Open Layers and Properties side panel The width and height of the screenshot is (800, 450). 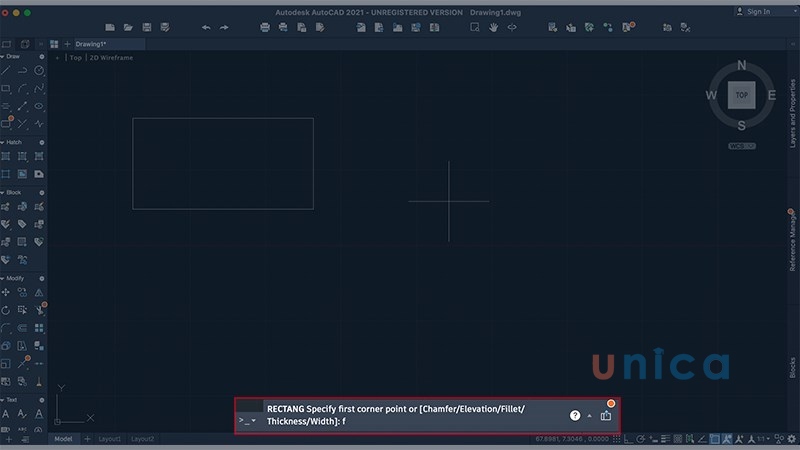tap(792, 113)
